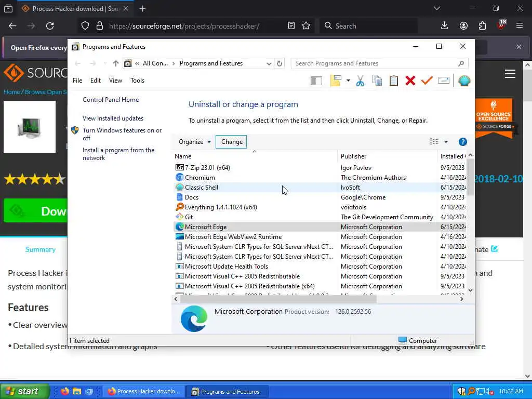Click the Home breadcrumb link on SourceForge
Image resolution: width=532 pixels, height=399 pixels.
point(11,92)
